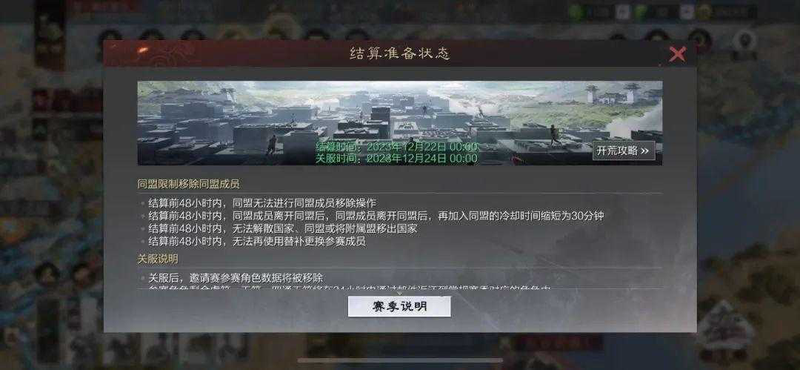
Task: Tap the iOS home indicator bar
Action: pos(400,360)
